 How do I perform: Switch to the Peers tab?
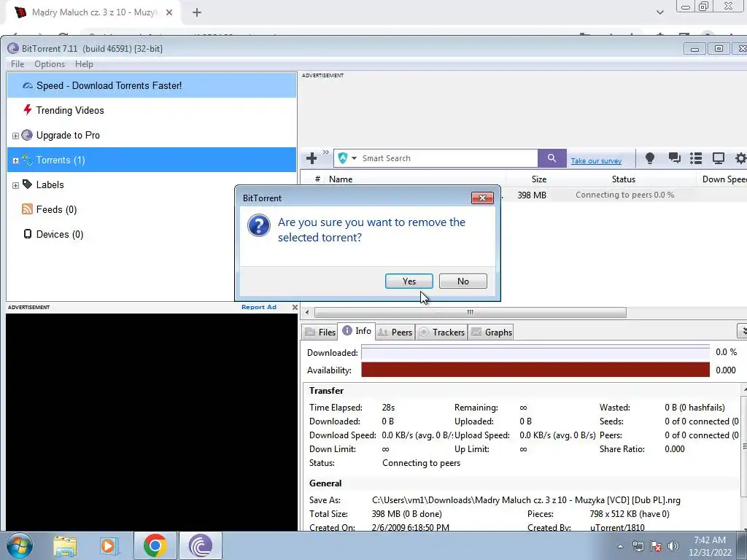coord(395,332)
